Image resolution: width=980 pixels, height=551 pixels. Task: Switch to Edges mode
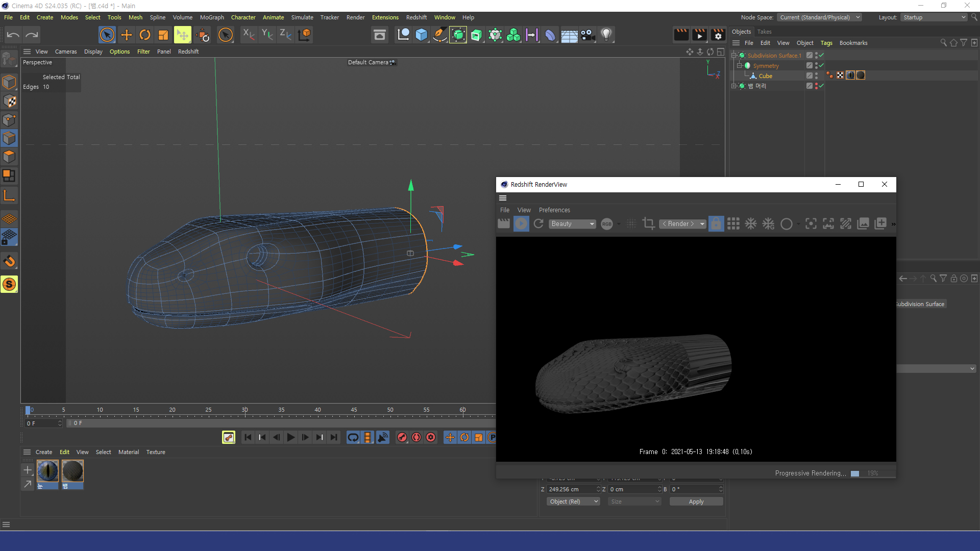tap(9, 138)
